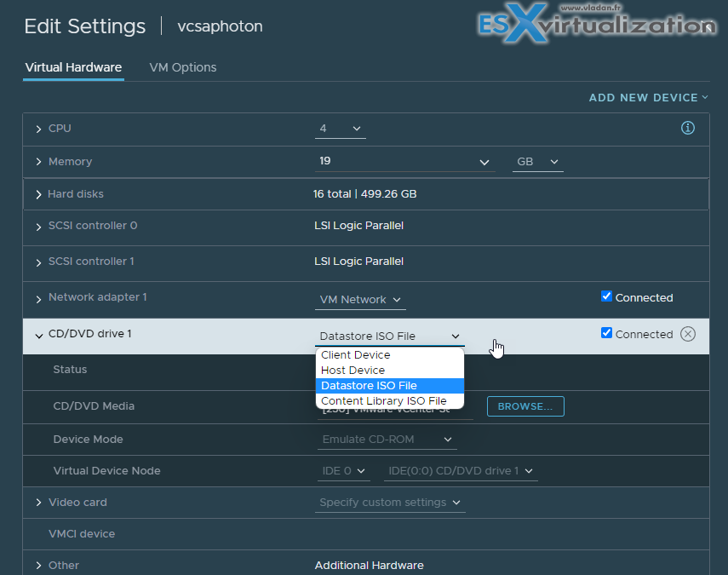Click the CD/DVD Media label
The width and height of the screenshot is (728, 575).
[x=94, y=406]
